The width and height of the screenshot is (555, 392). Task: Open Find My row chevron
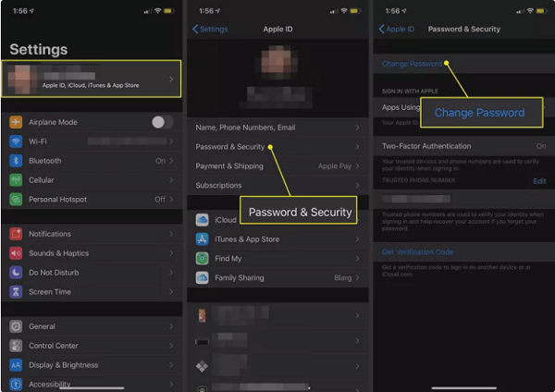357,259
